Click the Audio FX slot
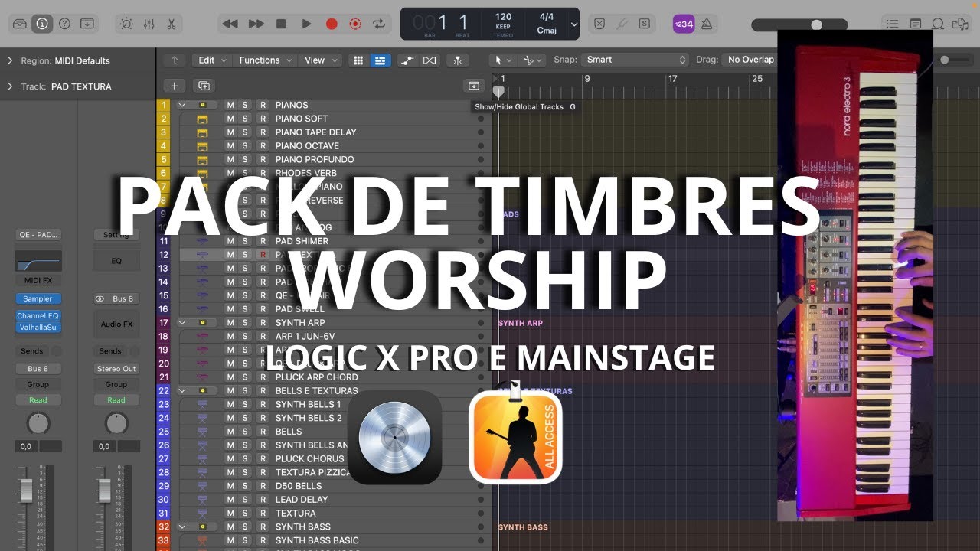Screen dimensions: 980x551 click(x=116, y=324)
